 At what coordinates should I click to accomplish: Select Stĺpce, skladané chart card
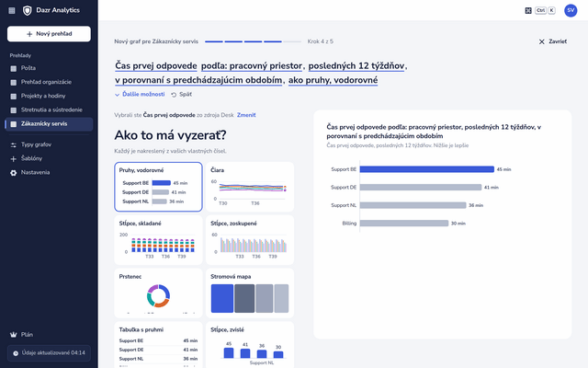[x=158, y=240]
